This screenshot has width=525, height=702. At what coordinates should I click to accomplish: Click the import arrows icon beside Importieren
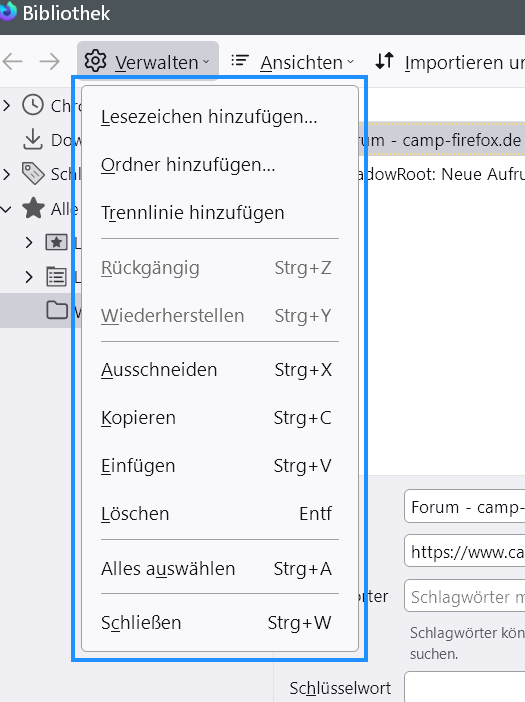point(384,61)
